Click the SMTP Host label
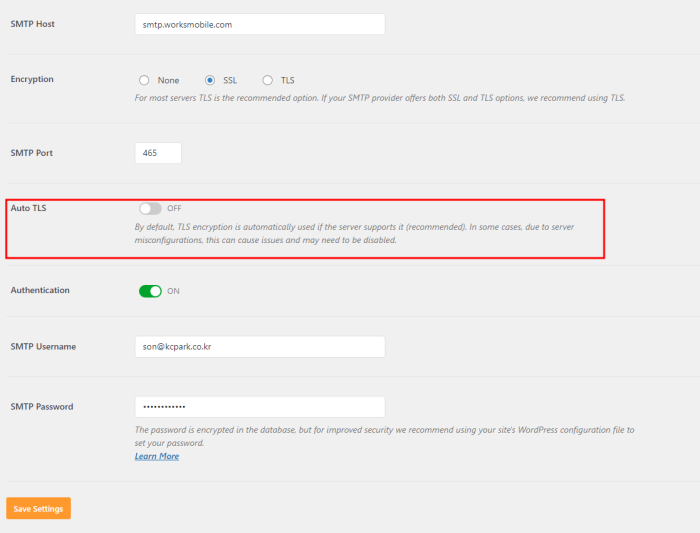This screenshot has width=700, height=533. tap(33, 24)
